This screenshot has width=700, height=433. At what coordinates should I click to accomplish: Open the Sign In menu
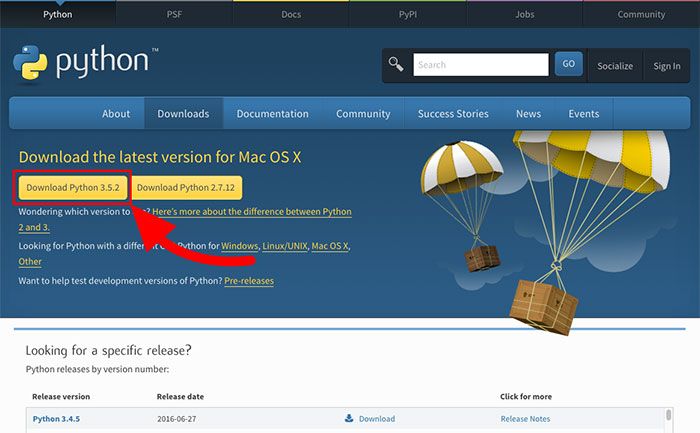(x=667, y=66)
